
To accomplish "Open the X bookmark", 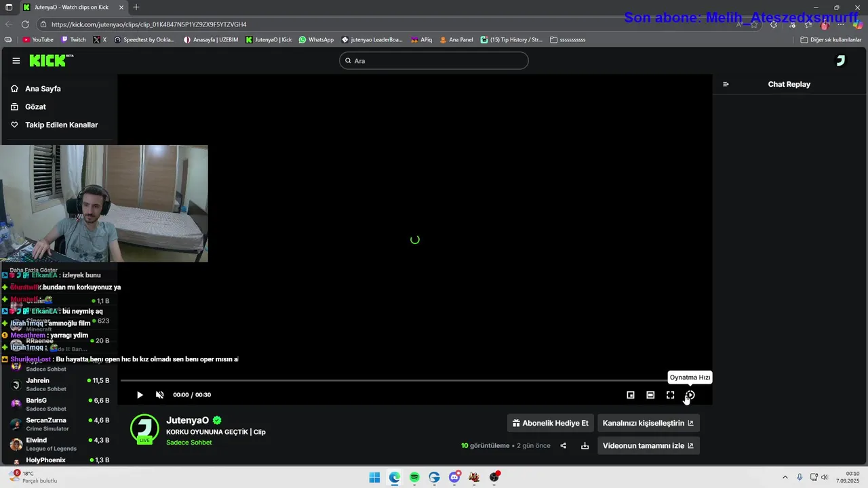I will coord(100,40).
